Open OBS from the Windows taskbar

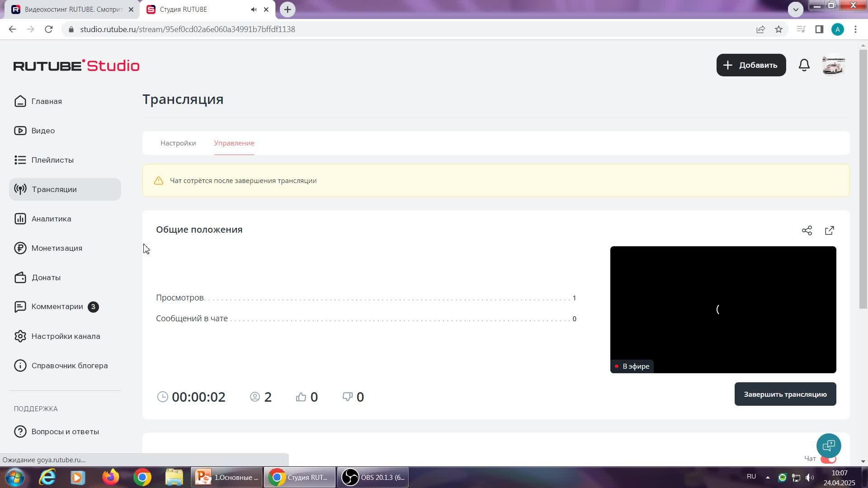pos(373,477)
